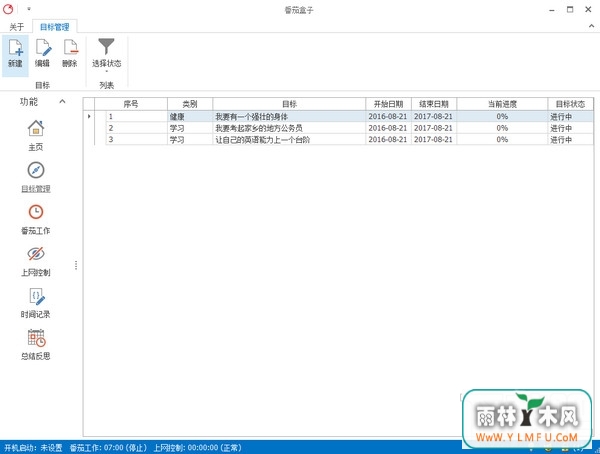Sort by the 开始日期 column header
The height and width of the screenshot is (454, 600).
click(388, 104)
